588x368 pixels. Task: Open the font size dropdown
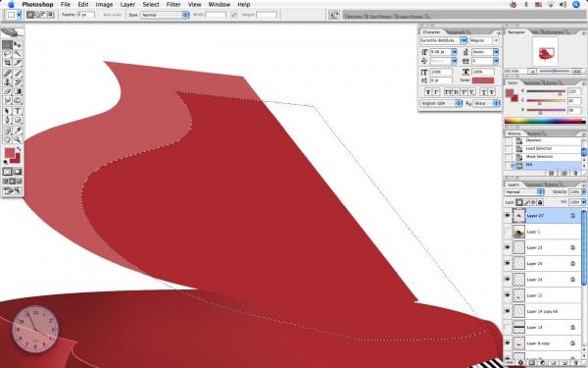[455, 52]
